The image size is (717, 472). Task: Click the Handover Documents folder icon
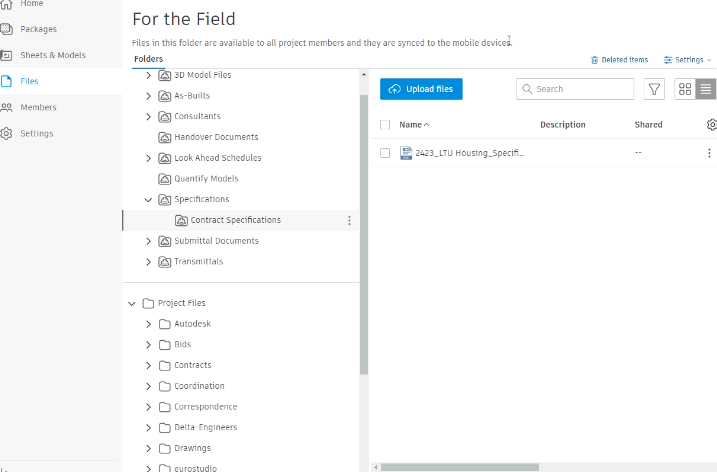[164, 137]
